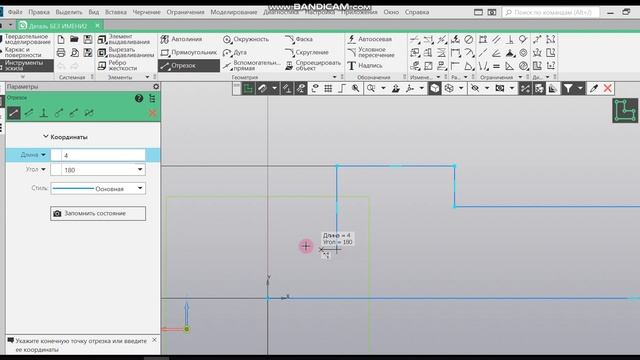Screen dimensions: 640x360
Task: Toggle the orthogonal drawing icon
Action: 342,89
